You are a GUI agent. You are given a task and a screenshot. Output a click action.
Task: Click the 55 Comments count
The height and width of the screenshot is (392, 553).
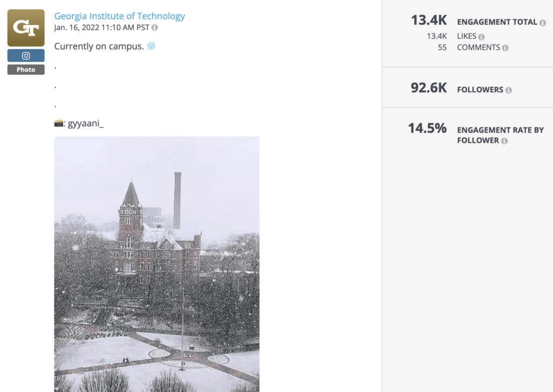(442, 48)
